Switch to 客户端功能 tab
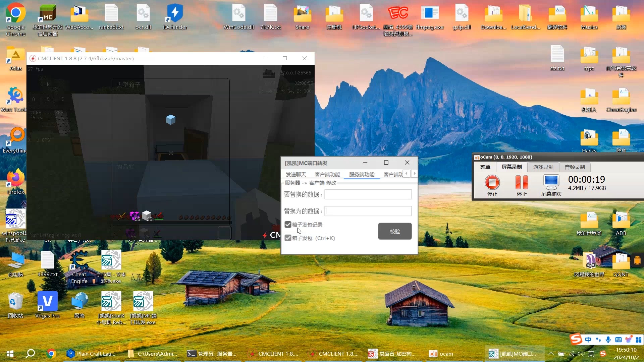This screenshot has height=362, width=644. (x=327, y=174)
